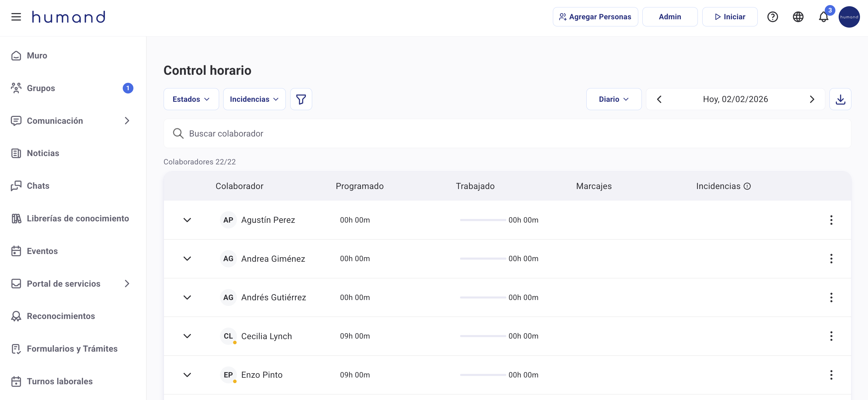Download the time report

tap(840, 99)
